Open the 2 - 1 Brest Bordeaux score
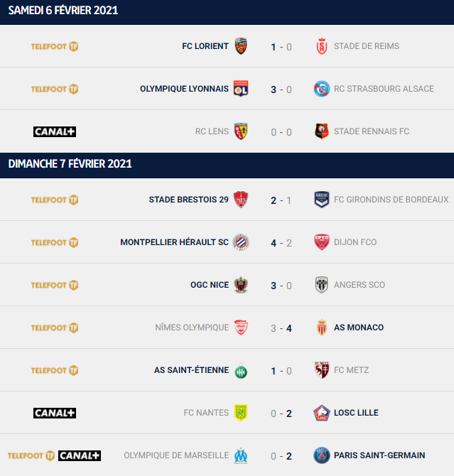Screen dimensions: 454x476 tap(281, 200)
